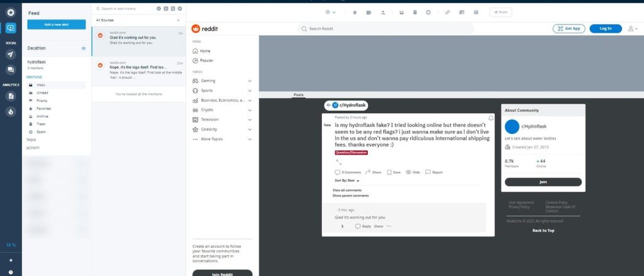Screen dimensions: 644x276
Task: Click the download box icon in the mention toolbar
Action: 476,13
